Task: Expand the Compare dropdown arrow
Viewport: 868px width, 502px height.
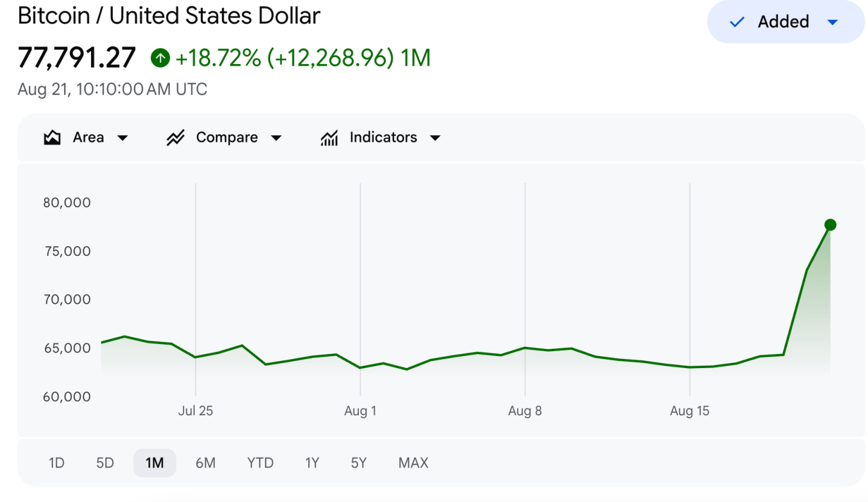Action: tap(276, 138)
